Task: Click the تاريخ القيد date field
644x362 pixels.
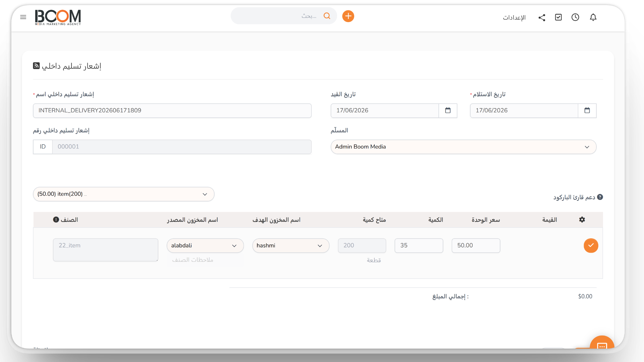Action: (385, 111)
